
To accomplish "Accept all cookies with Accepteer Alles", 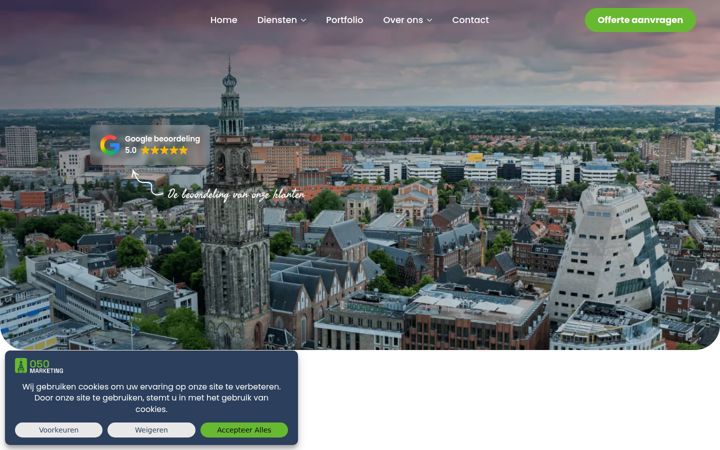I will [x=244, y=430].
